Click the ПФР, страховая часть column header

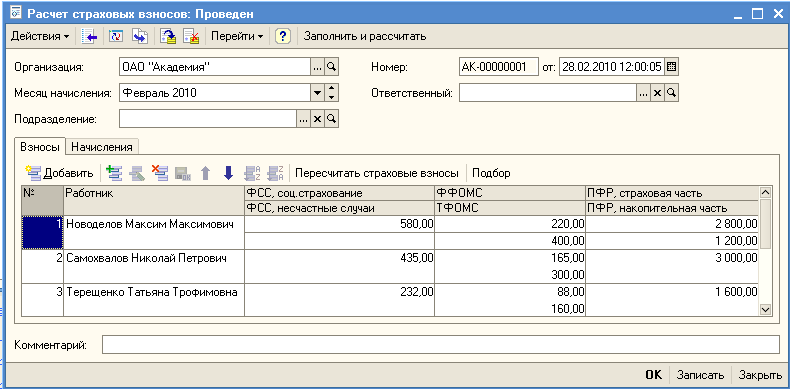click(672, 193)
